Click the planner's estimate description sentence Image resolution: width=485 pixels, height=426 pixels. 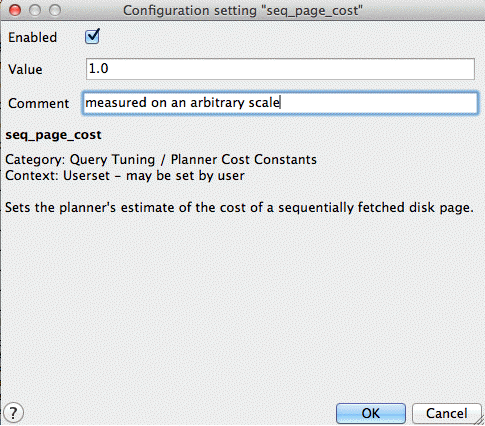pyautogui.click(x=239, y=208)
